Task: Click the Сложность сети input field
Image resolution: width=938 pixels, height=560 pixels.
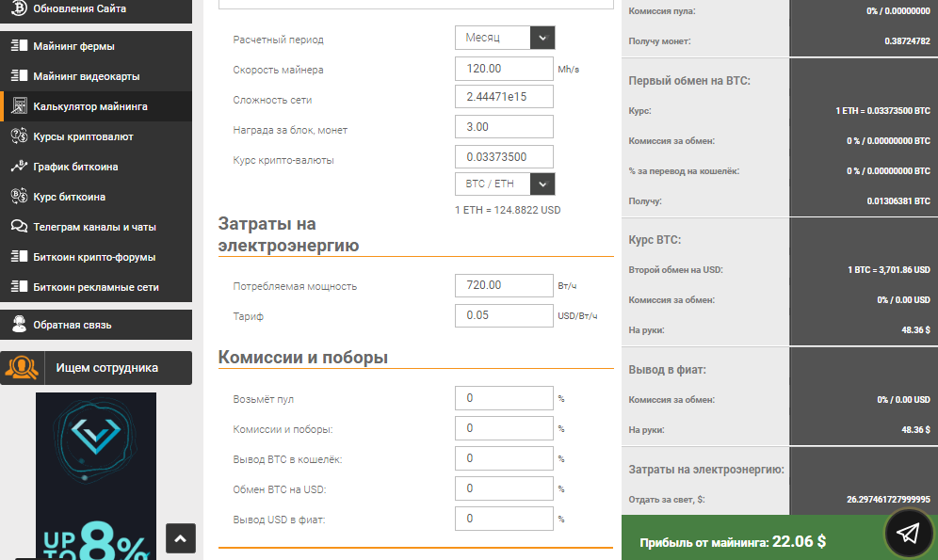Action: [504, 97]
